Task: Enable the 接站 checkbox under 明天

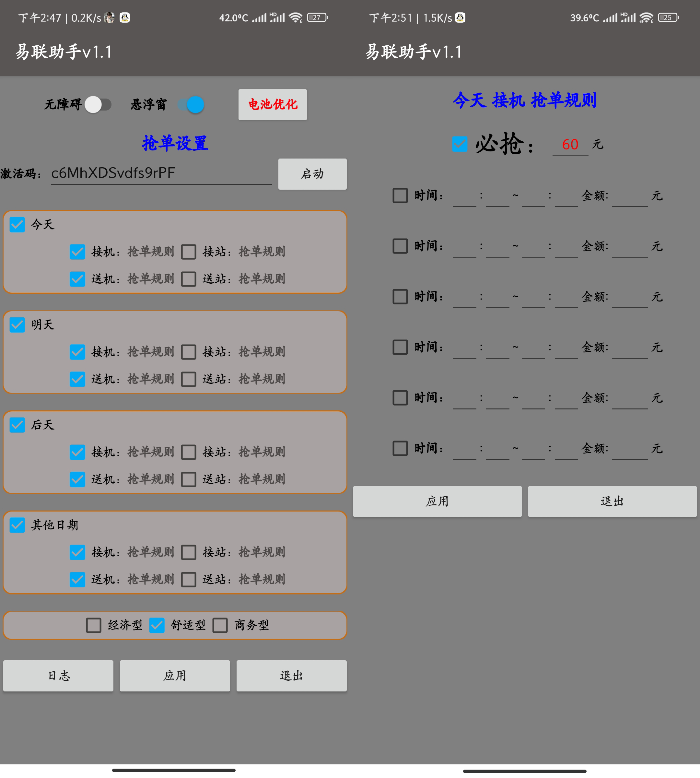Action: [189, 352]
